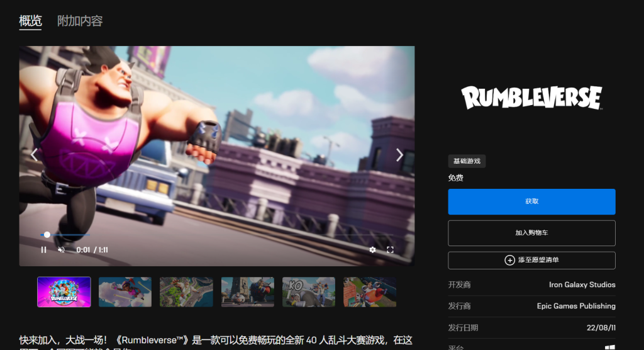Select the aerial city view thumbnail
Screen dimensions: 644x350
186,291
